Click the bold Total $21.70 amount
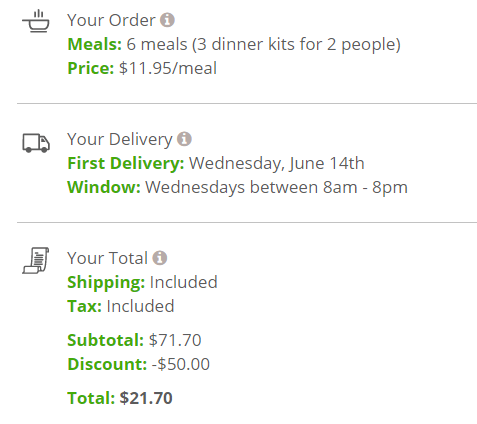Viewport: 477px width, 424px height. [146, 398]
